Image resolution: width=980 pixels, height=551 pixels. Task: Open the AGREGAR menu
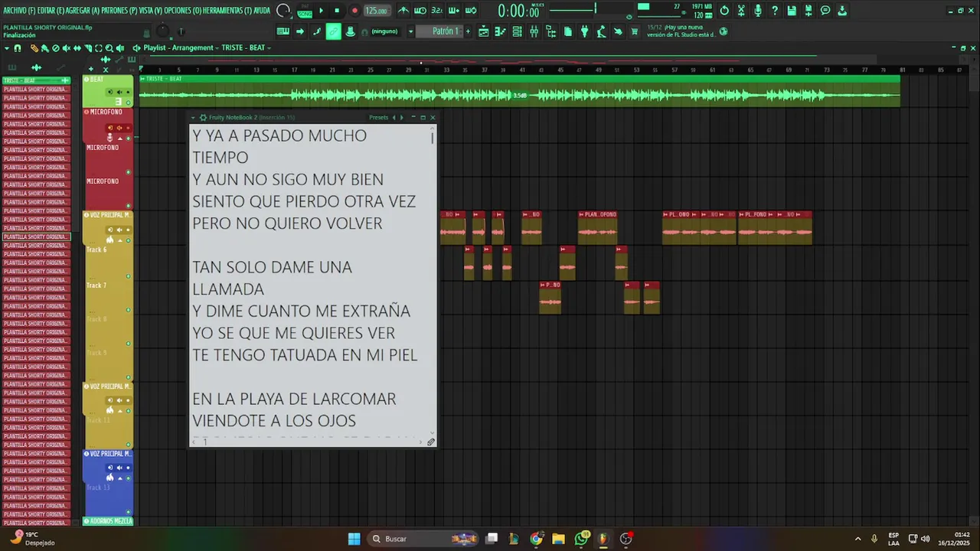point(83,11)
